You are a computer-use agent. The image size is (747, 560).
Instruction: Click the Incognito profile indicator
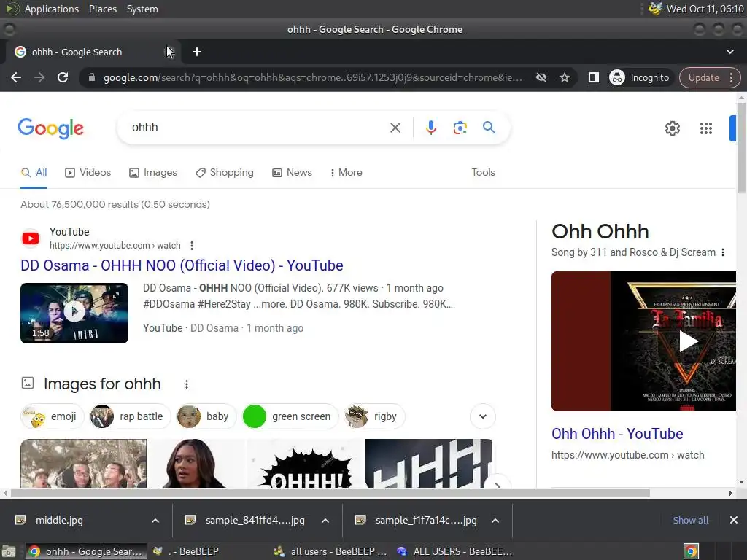640,77
